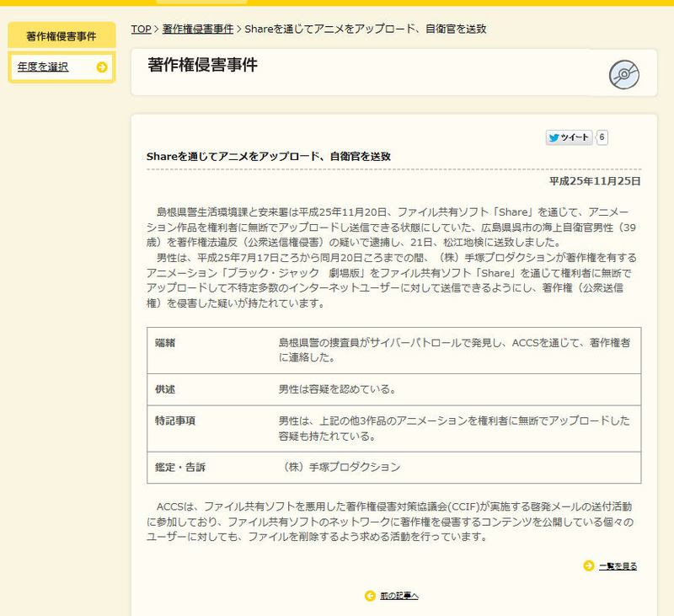Screen dimensions: 674x616
Task: Click the Twitter bird ツイート button
Action: 570,137
